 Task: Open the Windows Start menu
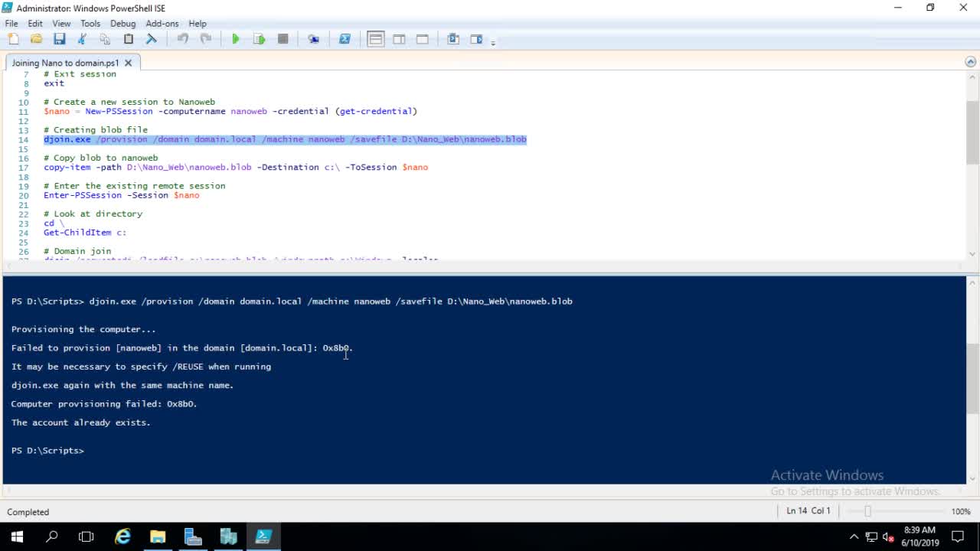[x=17, y=536]
